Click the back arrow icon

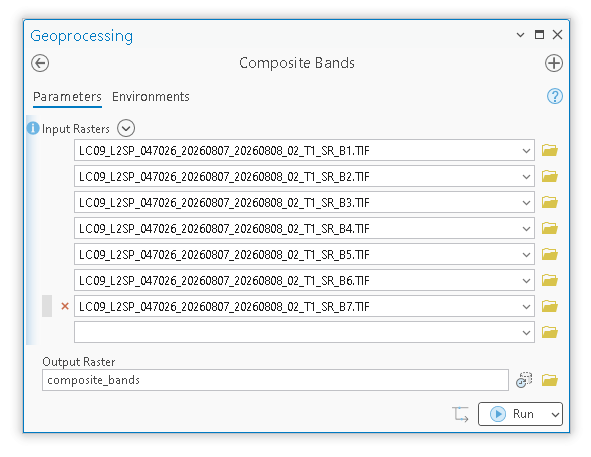tap(40, 63)
